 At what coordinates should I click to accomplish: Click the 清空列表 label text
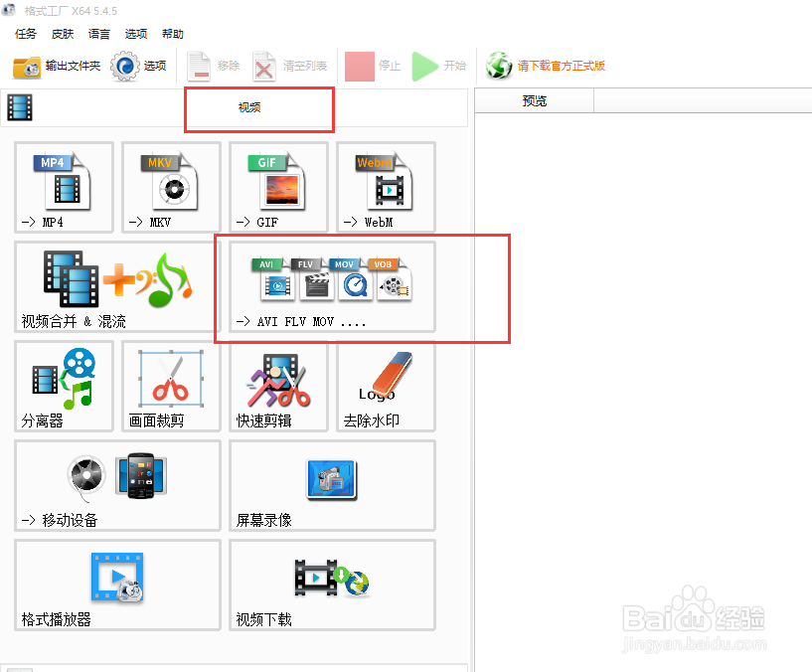pyautogui.click(x=305, y=66)
